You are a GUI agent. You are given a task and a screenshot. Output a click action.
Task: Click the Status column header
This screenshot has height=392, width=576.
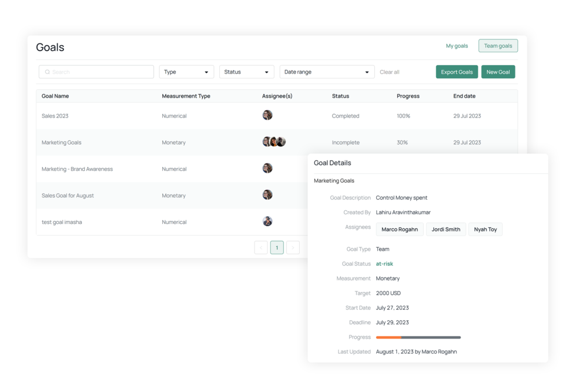click(340, 96)
